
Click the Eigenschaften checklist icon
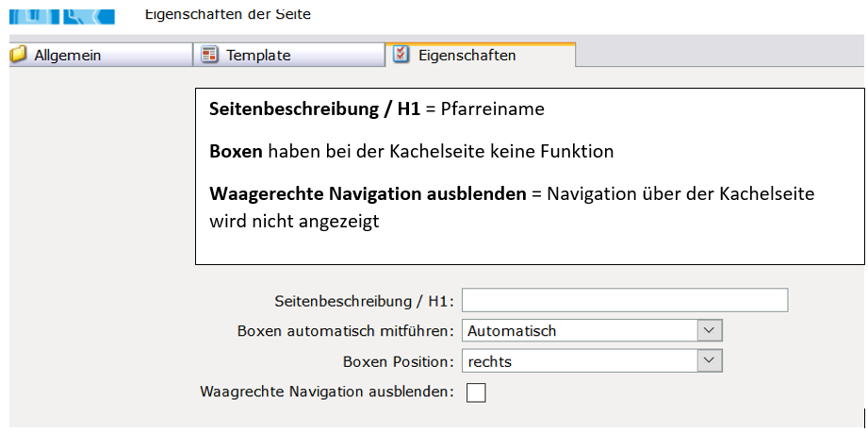click(401, 55)
